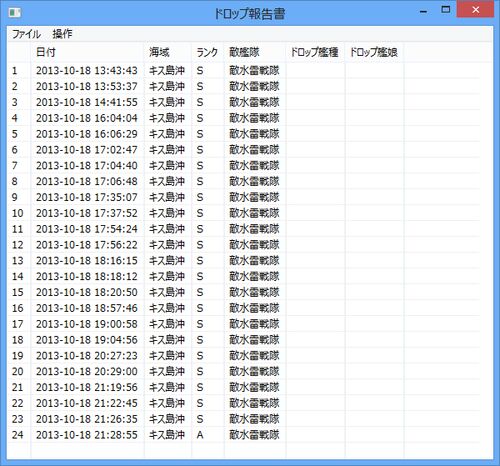Click the ランク column header
This screenshot has width=500, height=466.
[x=208, y=52]
